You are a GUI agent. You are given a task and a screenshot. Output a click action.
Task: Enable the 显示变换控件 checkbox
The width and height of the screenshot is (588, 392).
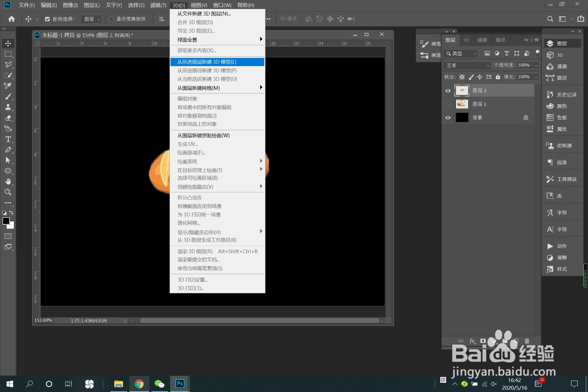111,19
